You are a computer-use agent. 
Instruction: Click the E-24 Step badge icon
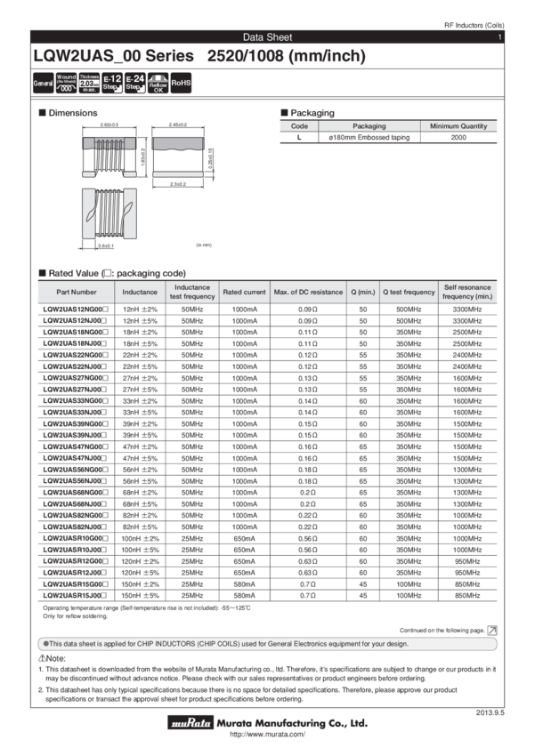pos(135,83)
